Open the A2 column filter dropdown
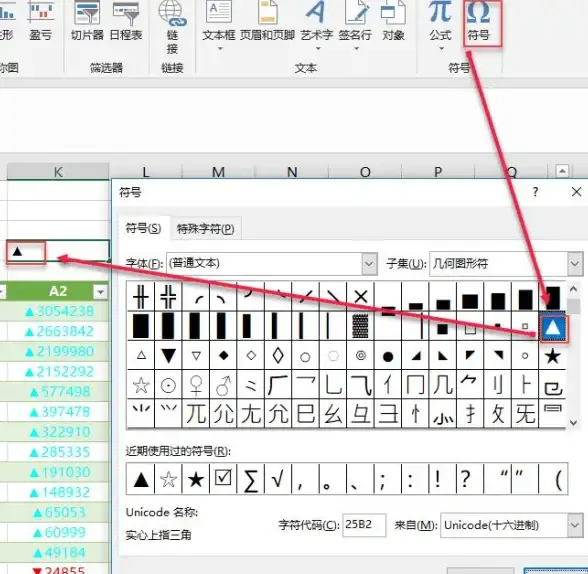588x574 pixels. point(100,291)
